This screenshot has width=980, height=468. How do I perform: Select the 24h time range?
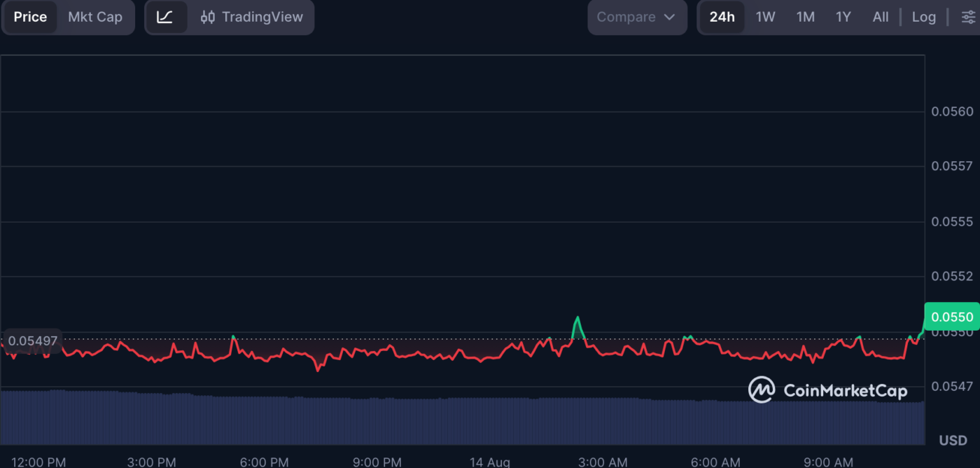(x=722, y=17)
